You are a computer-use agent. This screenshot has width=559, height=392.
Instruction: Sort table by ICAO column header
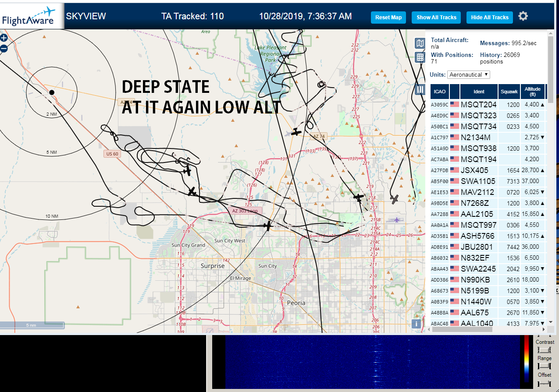440,92
